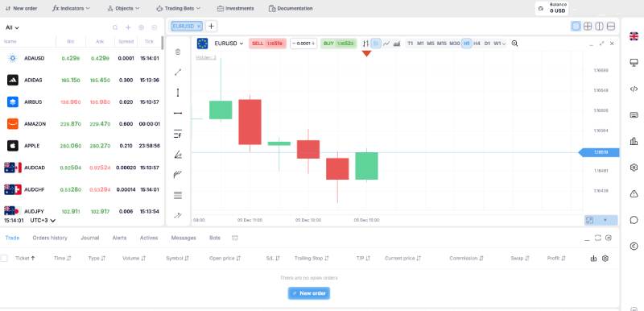The height and width of the screenshot is (311, 644).
Task: Open symbols panel settings gear
Action: [x=142, y=27]
